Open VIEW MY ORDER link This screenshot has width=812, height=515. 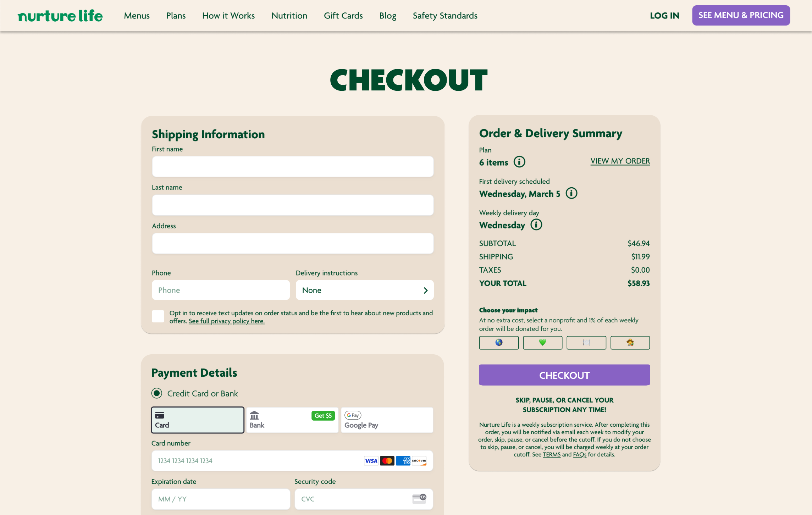(620, 161)
